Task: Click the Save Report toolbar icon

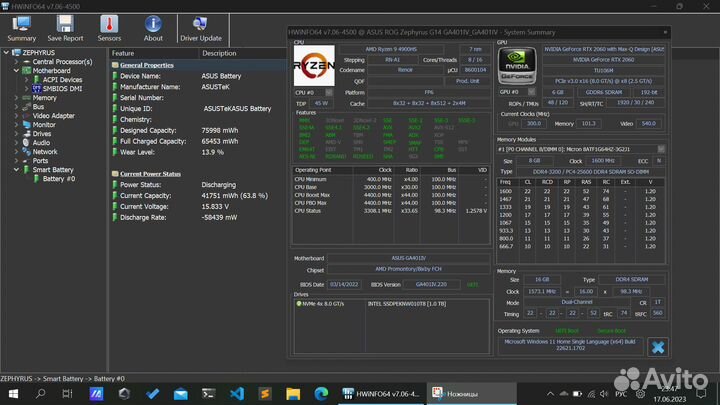Action: (x=65, y=28)
